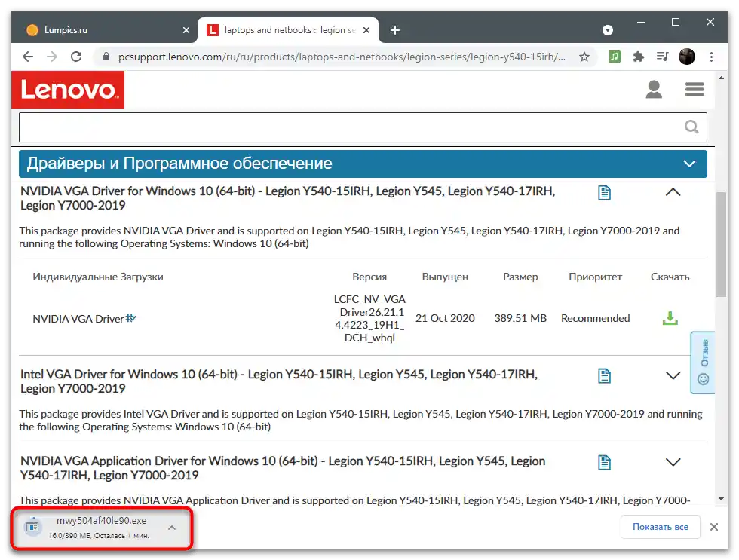Click the Приоритет column header

point(595,277)
